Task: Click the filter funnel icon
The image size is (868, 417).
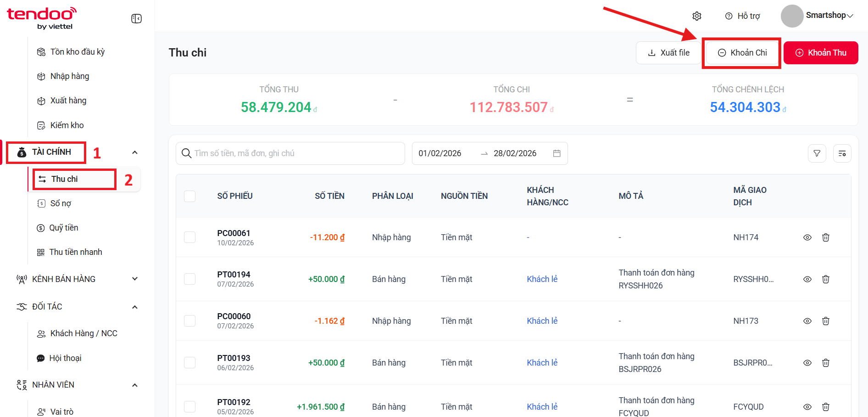Action: click(817, 153)
